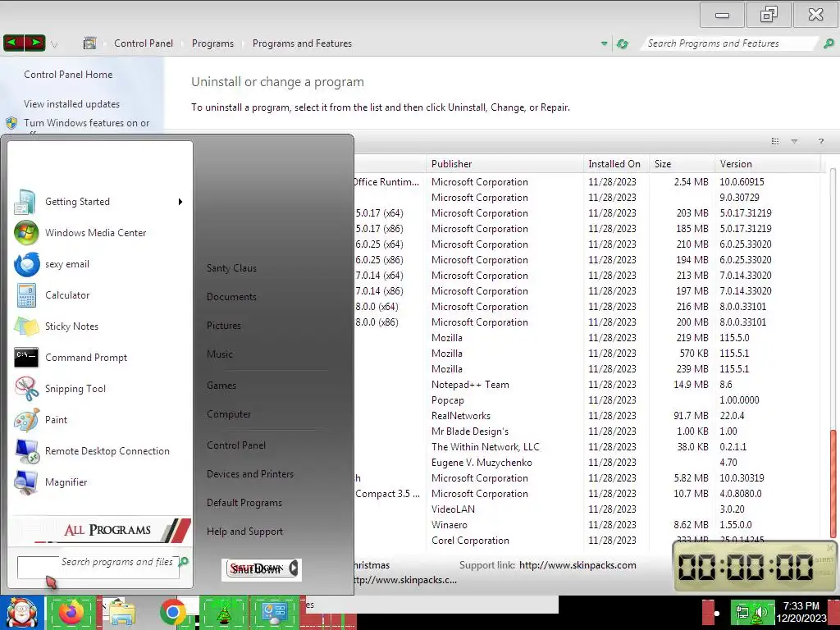The image size is (840, 630).
Task: Click the Start menu search box
Action: (x=98, y=568)
